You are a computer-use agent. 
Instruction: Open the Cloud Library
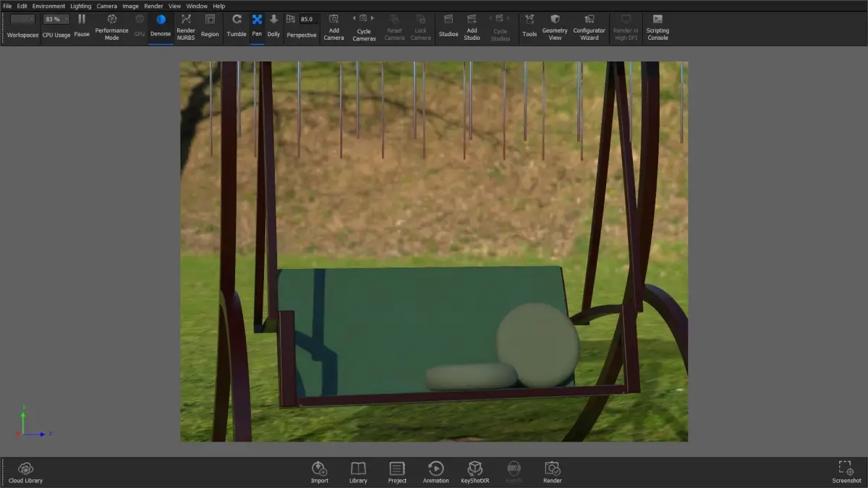click(25, 473)
